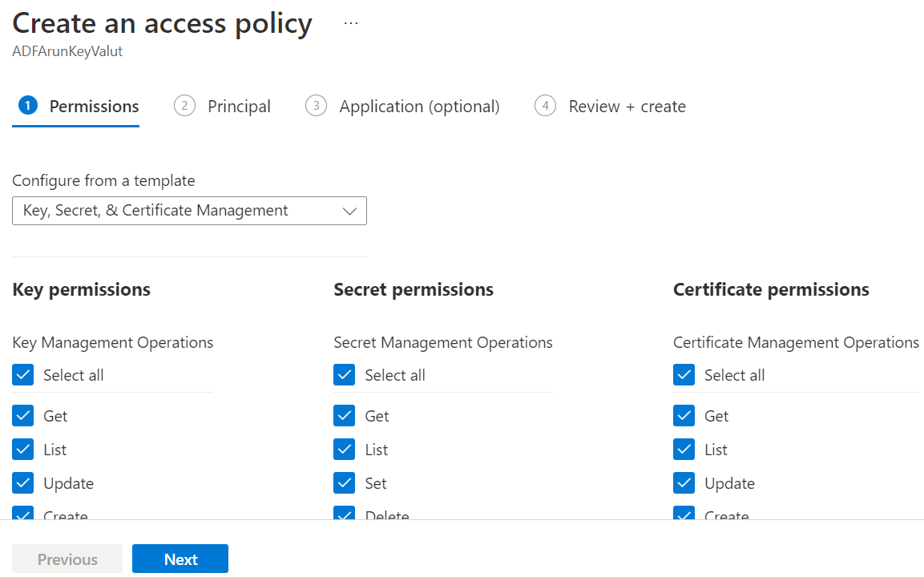
Task: Uncheck Select all under Certificate Management Operations
Action: tap(684, 375)
